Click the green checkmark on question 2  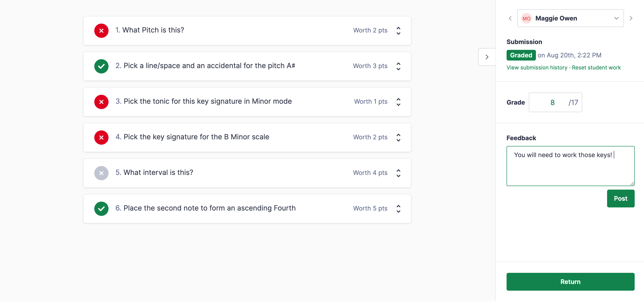(x=101, y=66)
